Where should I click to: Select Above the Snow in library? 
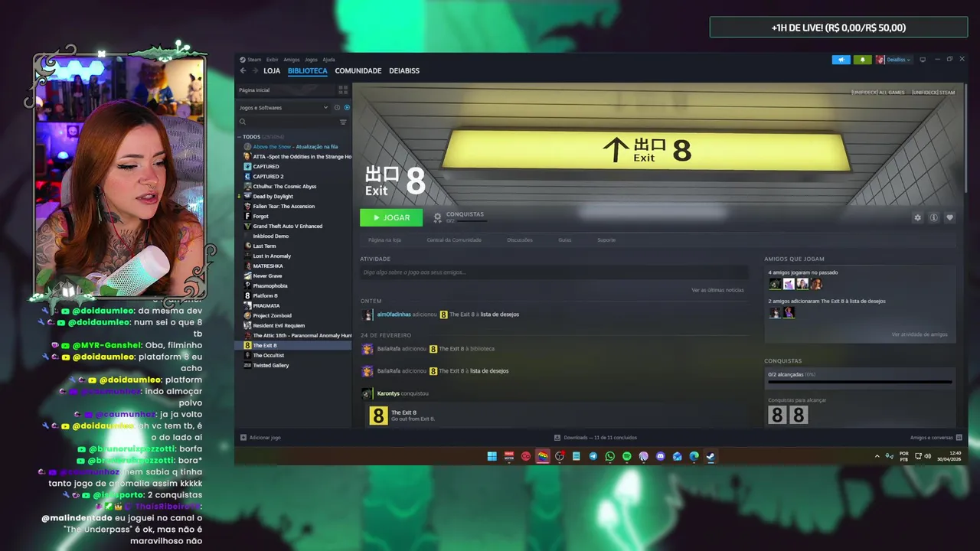coord(295,147)
